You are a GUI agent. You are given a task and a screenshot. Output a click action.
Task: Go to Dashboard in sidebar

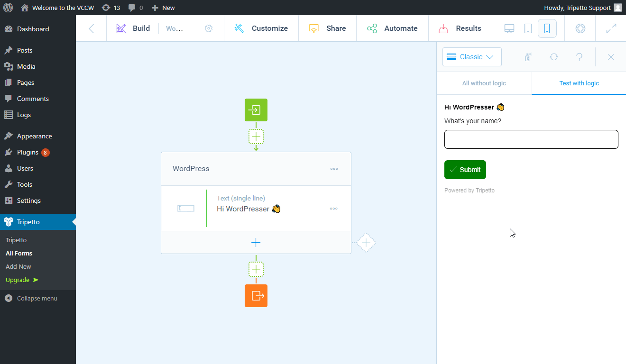click(38, 29)
